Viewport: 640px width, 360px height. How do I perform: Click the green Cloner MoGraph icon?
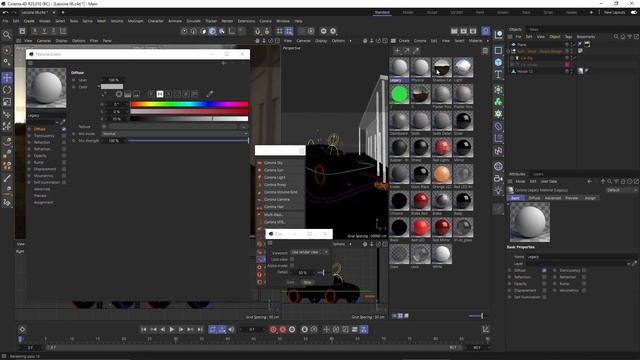click(x=498, y=102)
